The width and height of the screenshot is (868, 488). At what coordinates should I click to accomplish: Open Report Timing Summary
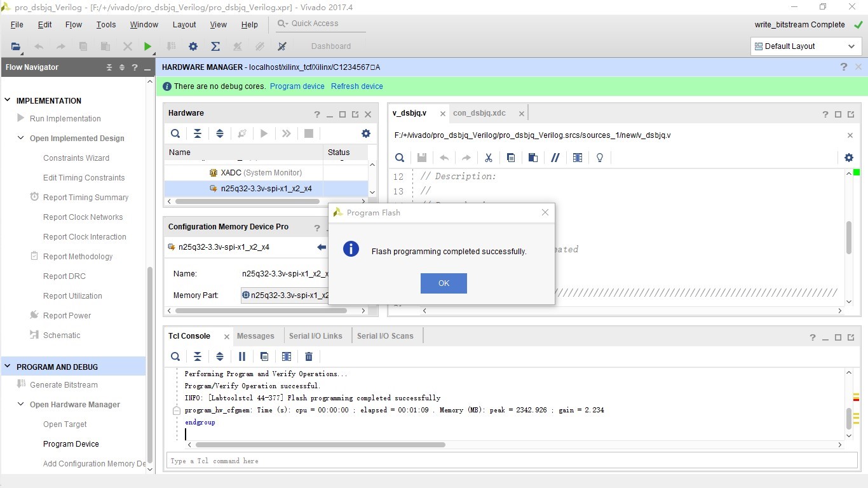[x=86, y=198]
